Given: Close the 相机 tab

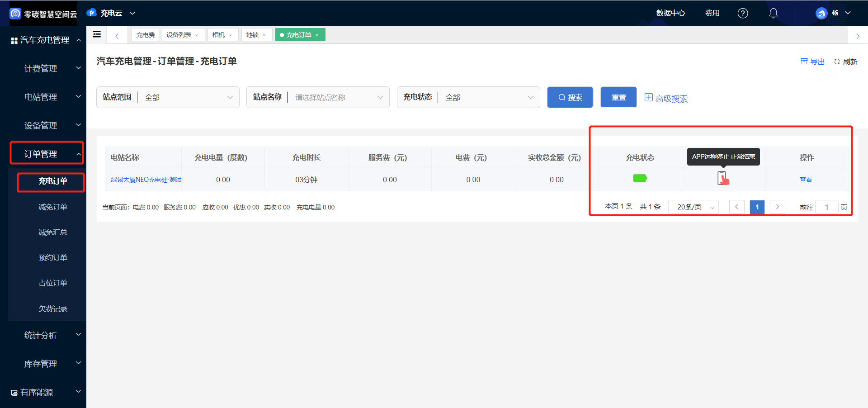Looking at the screenshot, I should [231, 35].
